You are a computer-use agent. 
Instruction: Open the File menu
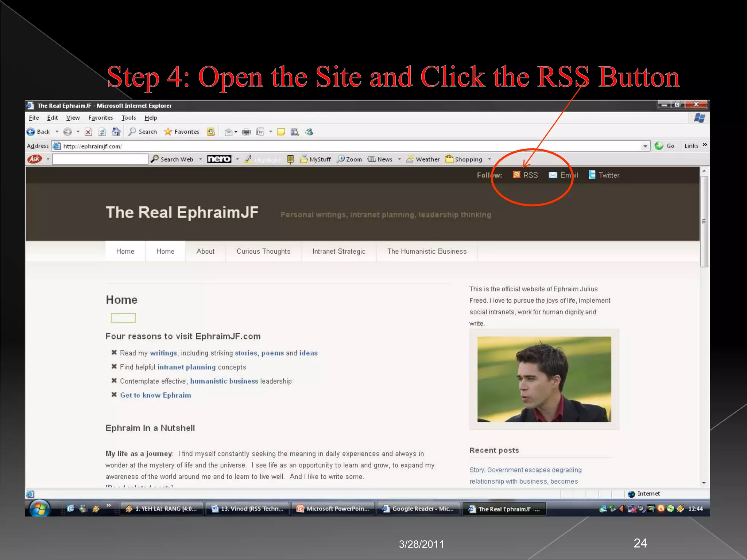pyautogui.click(x=34, y=118)
